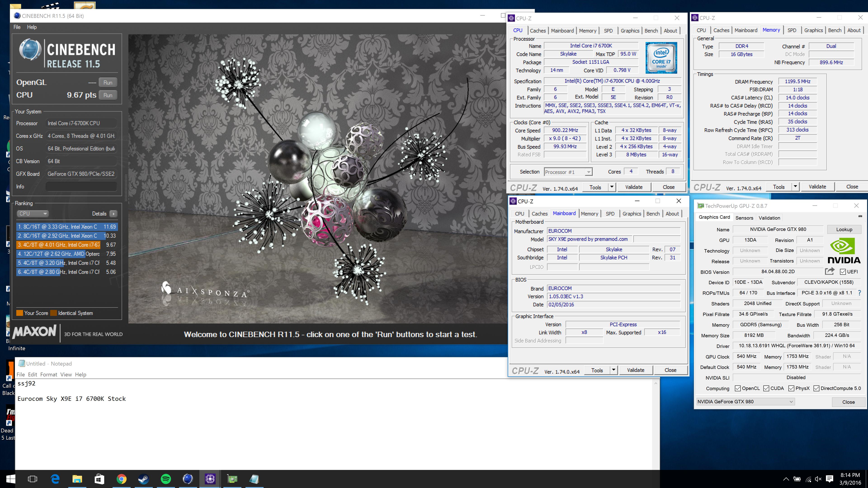Click the Cinebench title bar sphere icon
The width and height of the screenshot is (868, 488).
point(17,16)
